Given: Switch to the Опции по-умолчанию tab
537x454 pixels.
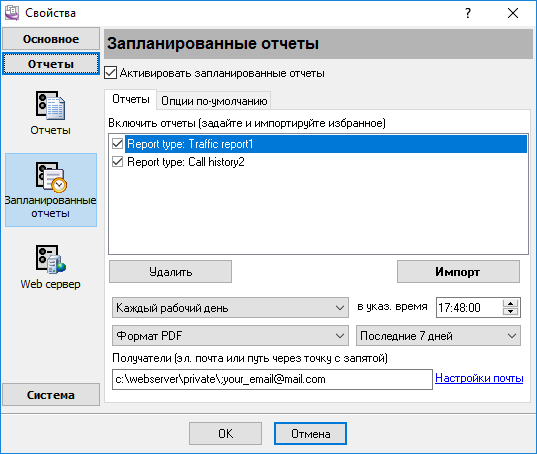Looking at the screenshot, I should tap(214, 101).
